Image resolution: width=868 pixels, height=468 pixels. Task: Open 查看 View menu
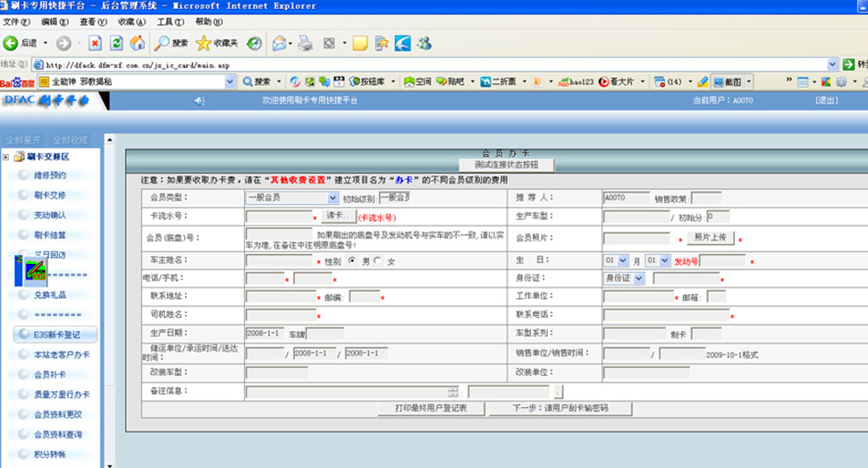[x=93, y=21]
